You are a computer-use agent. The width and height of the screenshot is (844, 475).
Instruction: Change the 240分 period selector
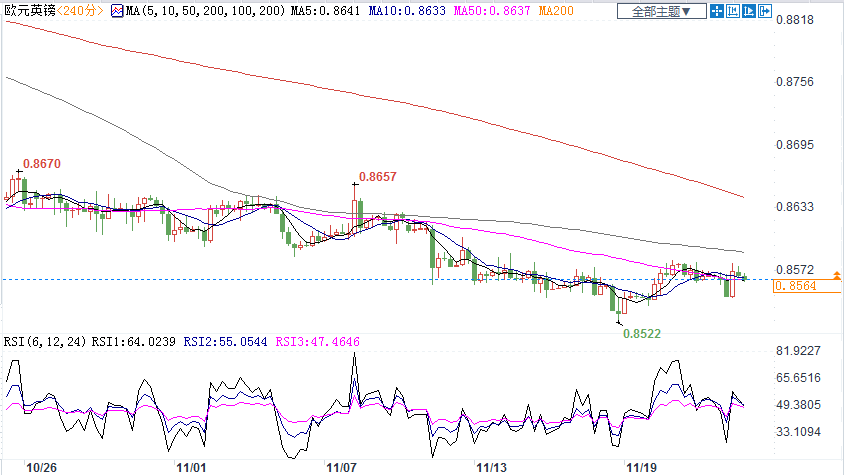pos(82,12)
